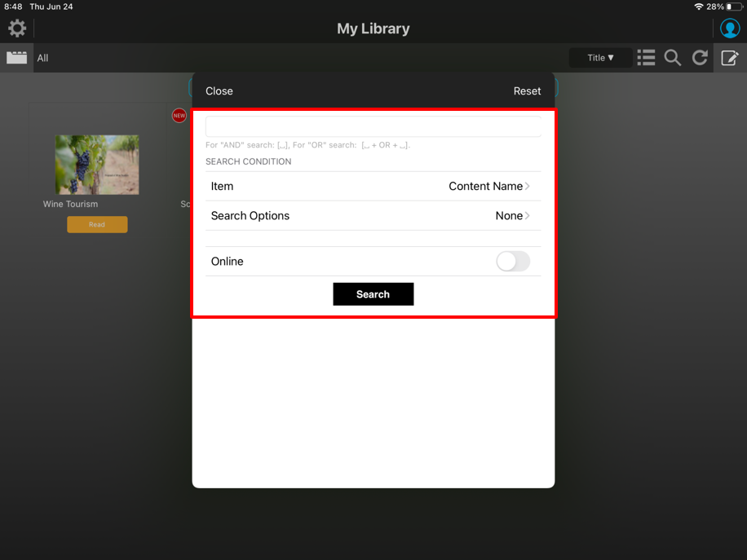Screen dimensions: 747x560
Task: Tap the battery indicator in status bar
Action: coord(734,7)
